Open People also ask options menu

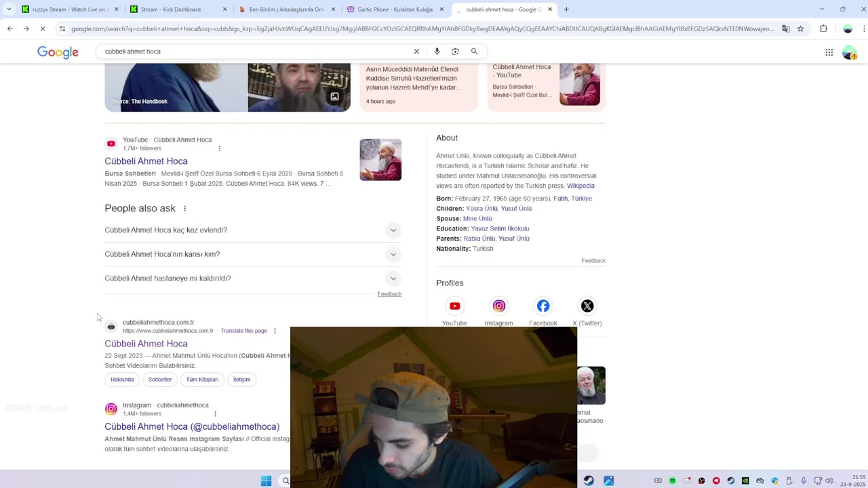(184, 208)
